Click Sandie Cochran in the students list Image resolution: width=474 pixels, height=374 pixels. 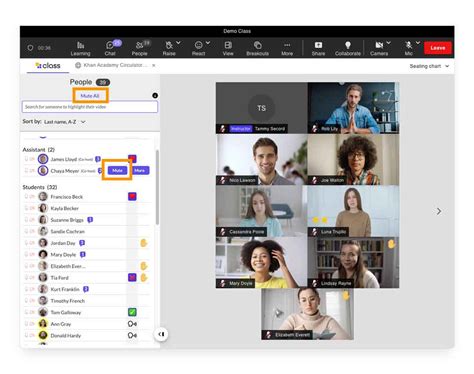pyautogui.click(x=68, y=231)
